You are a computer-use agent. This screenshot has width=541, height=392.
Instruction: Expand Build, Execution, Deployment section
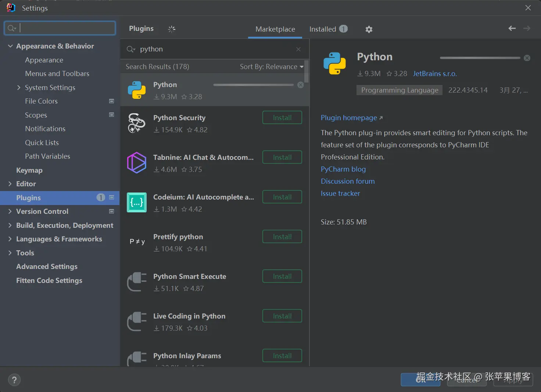[x=10, y=225]
